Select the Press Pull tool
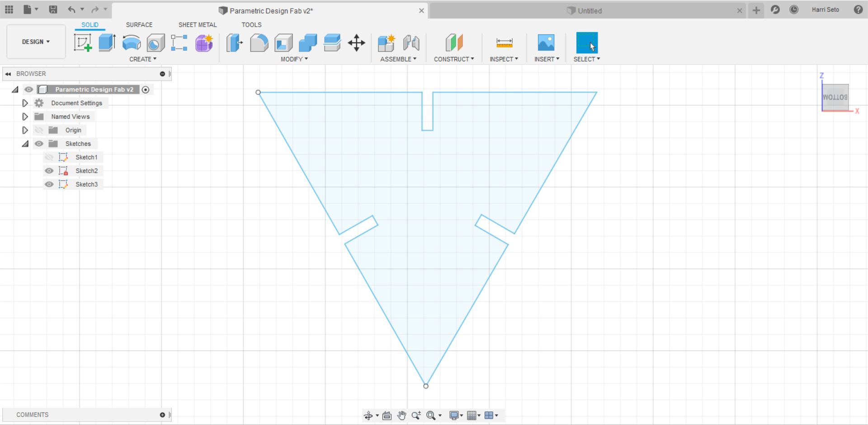Viewport: 868px width, 425px height. pos(235,43)
